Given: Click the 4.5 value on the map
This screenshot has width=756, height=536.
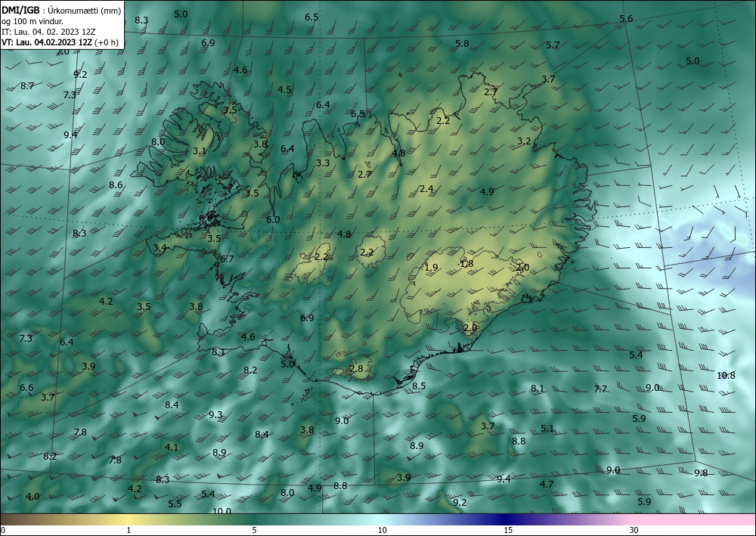Looking at the screenshot, I should click(284, 90).
